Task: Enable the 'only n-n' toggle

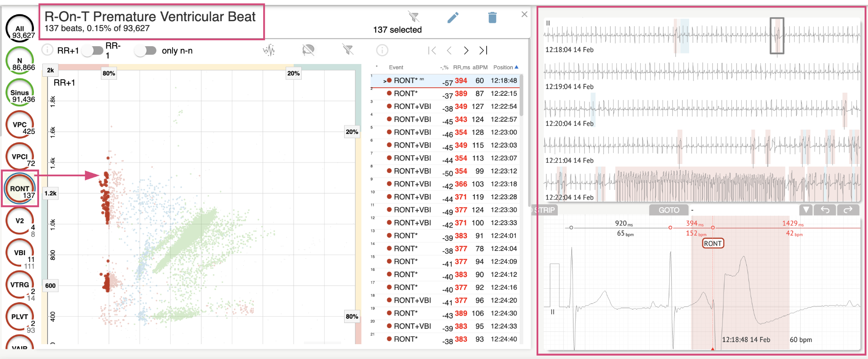Action: point(145,51)
